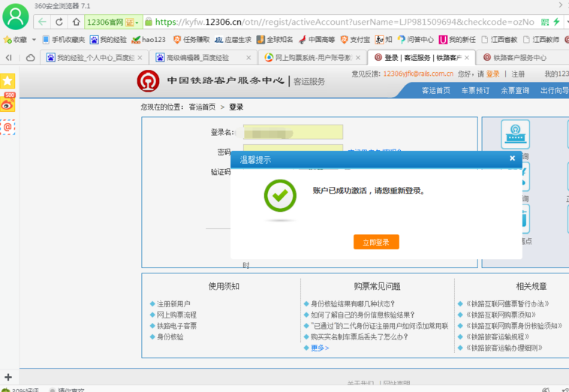Viewport: 569px width, 392px height.
Task: Open 中国高等 bookmark
Action: pyautogui.click(x=317, y=40)
